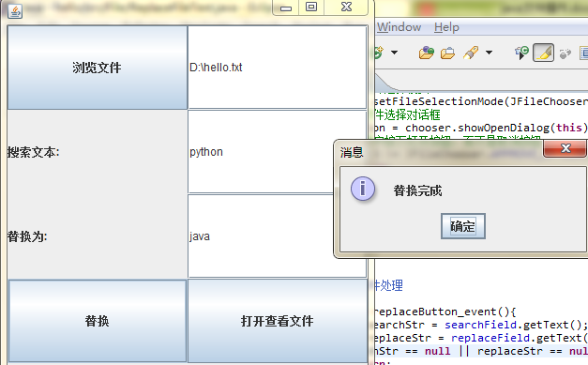
Task: Expand dropdown arrow beside Search flashlight
Action: coord(489,53)
